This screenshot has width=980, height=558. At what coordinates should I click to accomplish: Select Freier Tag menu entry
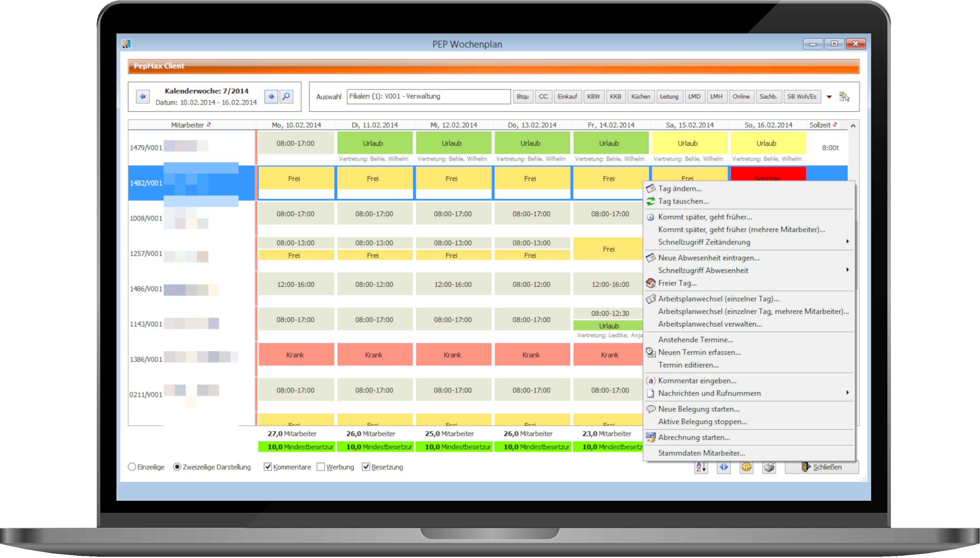[x=750, y=283]
